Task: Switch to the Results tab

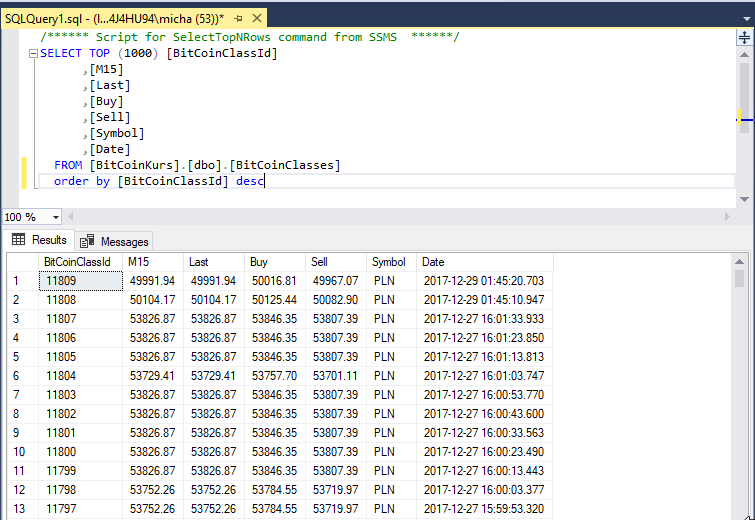Action: (39, 240)
